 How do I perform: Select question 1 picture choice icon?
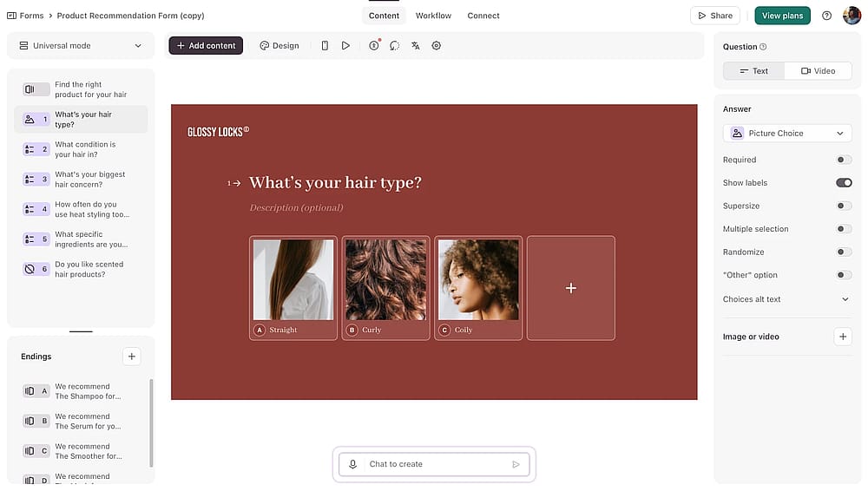[x=36, y=119]
